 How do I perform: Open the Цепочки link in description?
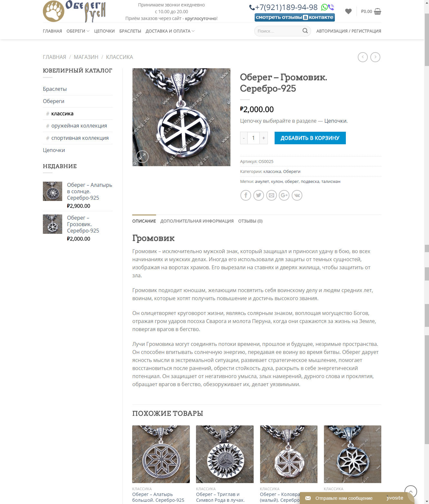coord(335,121)
